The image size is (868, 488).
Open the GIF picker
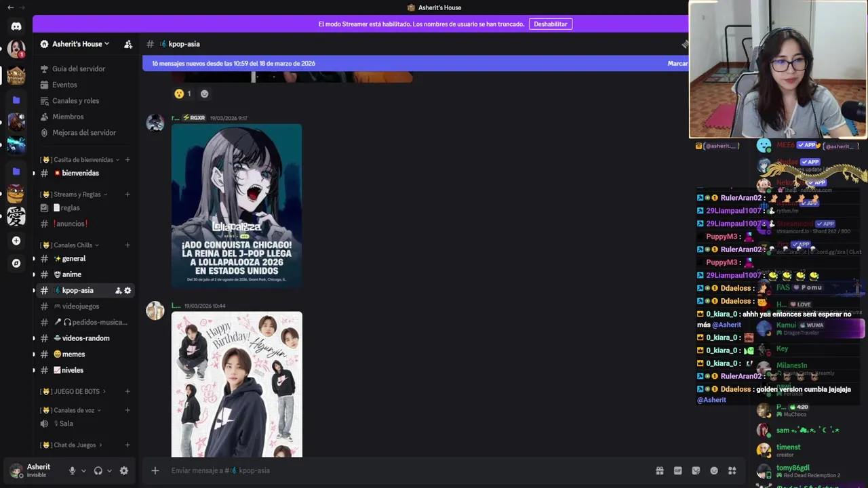[677, 470]
